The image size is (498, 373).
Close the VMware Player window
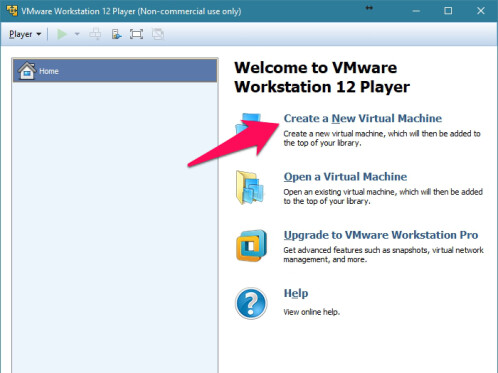481,11
